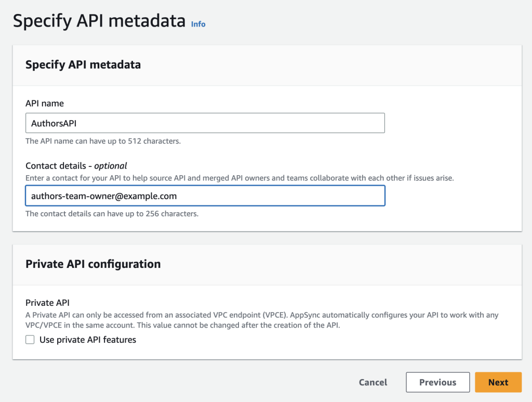This screenshot has height=402, width=532.
Task: Enable the Use private API features checkbox
Action: click(x=30, y=340)
